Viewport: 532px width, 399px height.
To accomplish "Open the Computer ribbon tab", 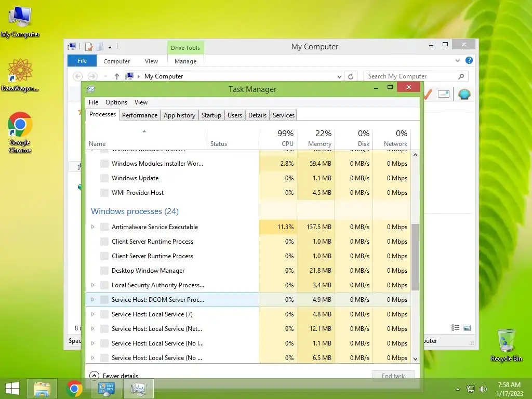I will [x=117, y=61].
